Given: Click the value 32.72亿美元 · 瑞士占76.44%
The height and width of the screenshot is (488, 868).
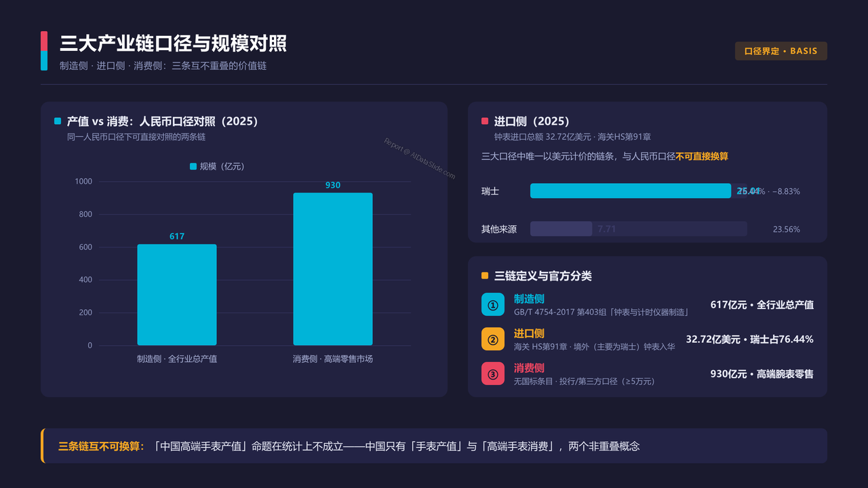Looking at the screenshot, I should [750, 339].
